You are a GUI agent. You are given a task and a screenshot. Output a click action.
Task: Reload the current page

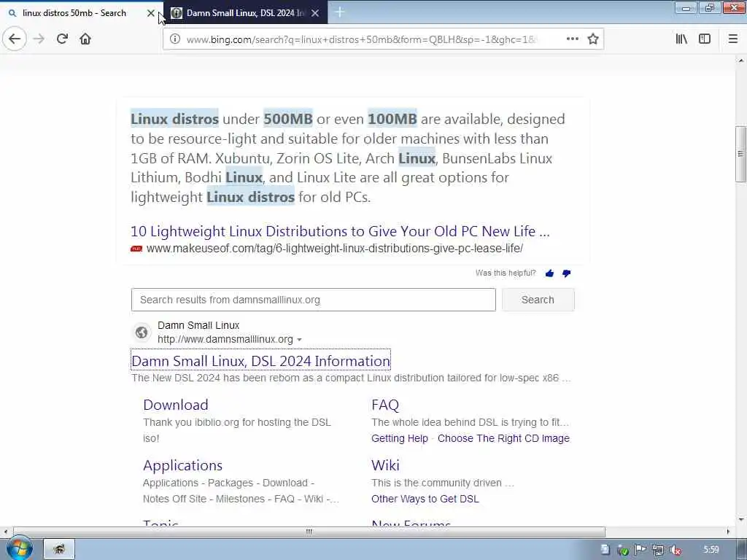coord(62,39)
